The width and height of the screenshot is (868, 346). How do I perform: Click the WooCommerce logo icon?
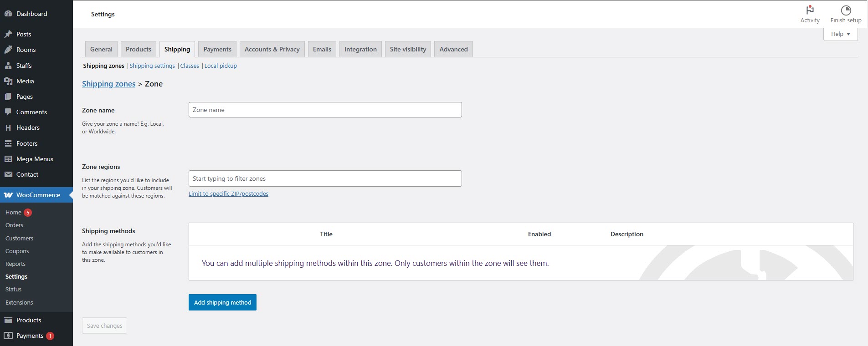(x=8, y=195)
